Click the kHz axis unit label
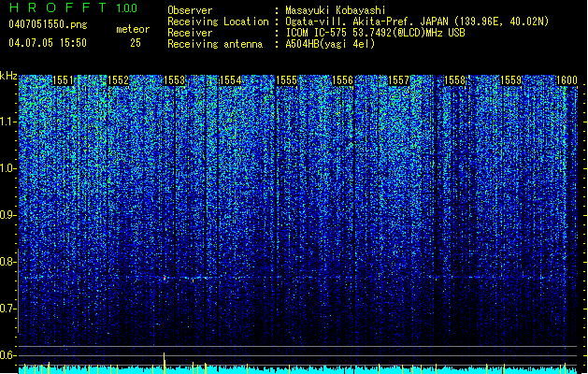Image resolution: width=588 pixels, height=374 pixels. click(x=8, y=76)
